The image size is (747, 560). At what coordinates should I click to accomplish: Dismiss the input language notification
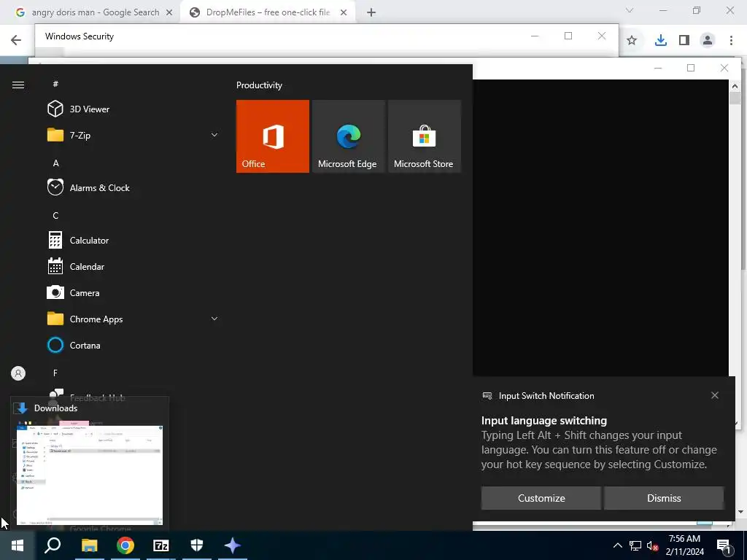click(664, 498)
